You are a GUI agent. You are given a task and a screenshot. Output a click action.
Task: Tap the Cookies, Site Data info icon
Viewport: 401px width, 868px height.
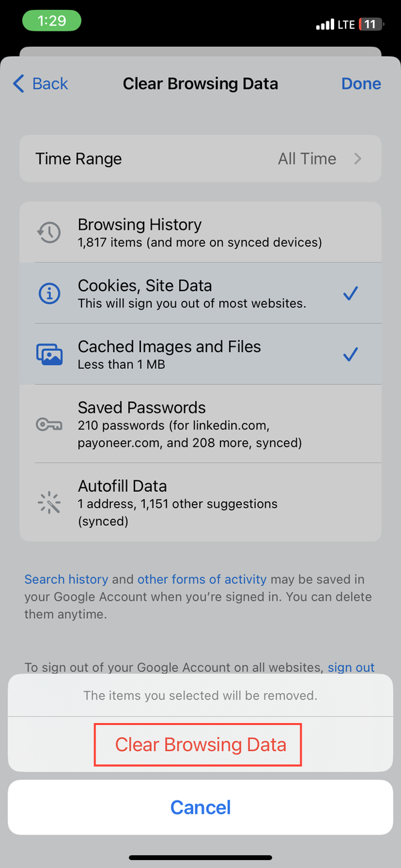point(49,293)
